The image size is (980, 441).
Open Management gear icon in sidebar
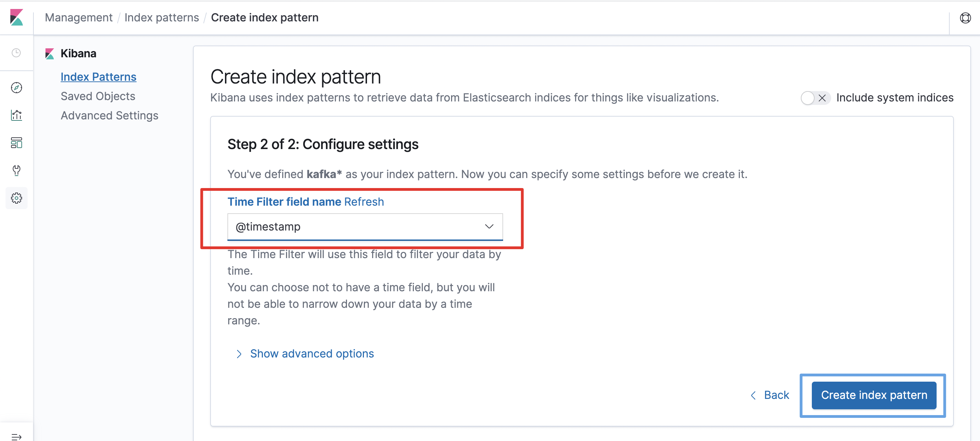16,198
